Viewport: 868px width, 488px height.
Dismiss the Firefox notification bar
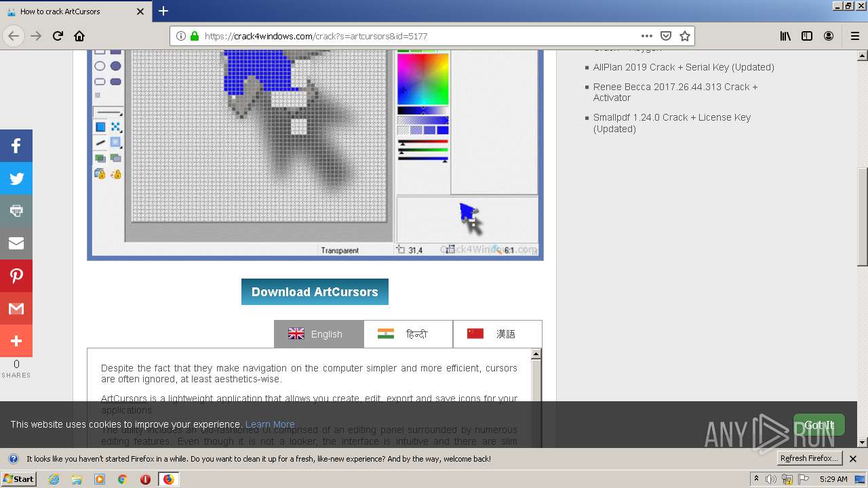point(853,459)
